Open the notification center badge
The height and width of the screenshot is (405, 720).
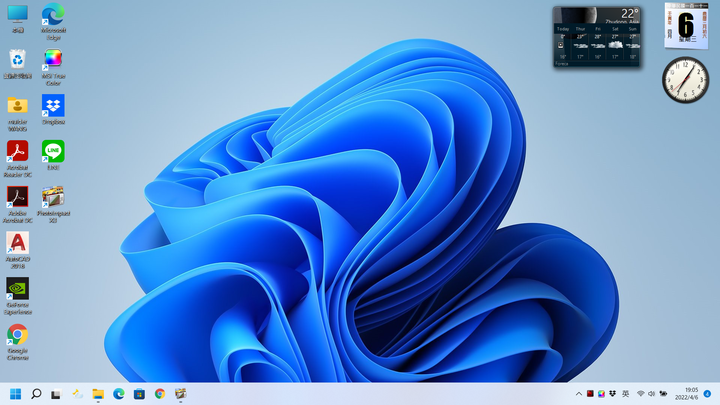point(707,394)
